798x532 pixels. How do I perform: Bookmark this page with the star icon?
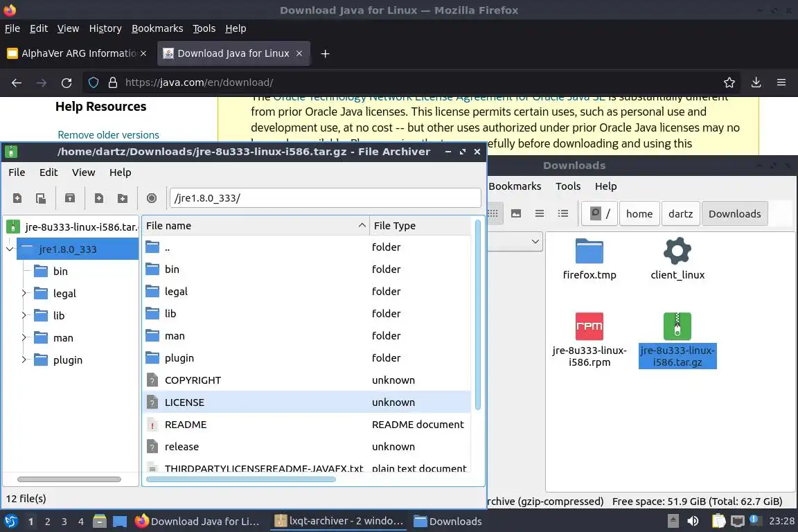point(729,82)
